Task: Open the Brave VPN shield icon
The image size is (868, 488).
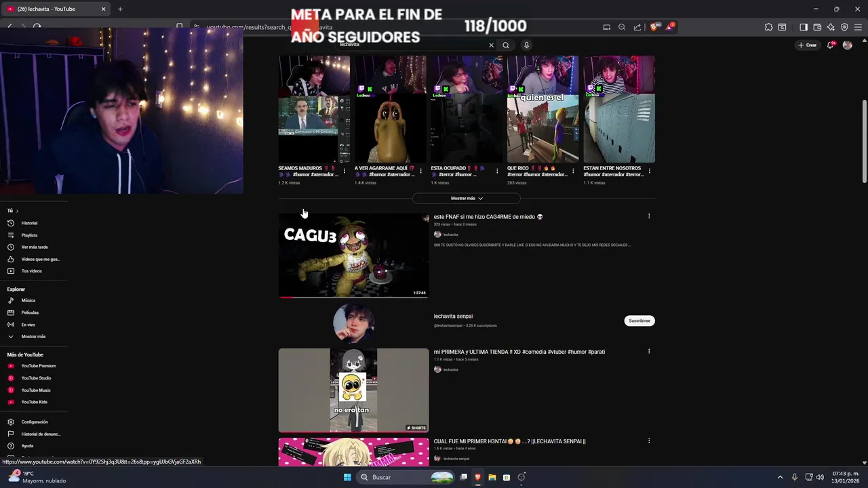Action: coord(844,27)
